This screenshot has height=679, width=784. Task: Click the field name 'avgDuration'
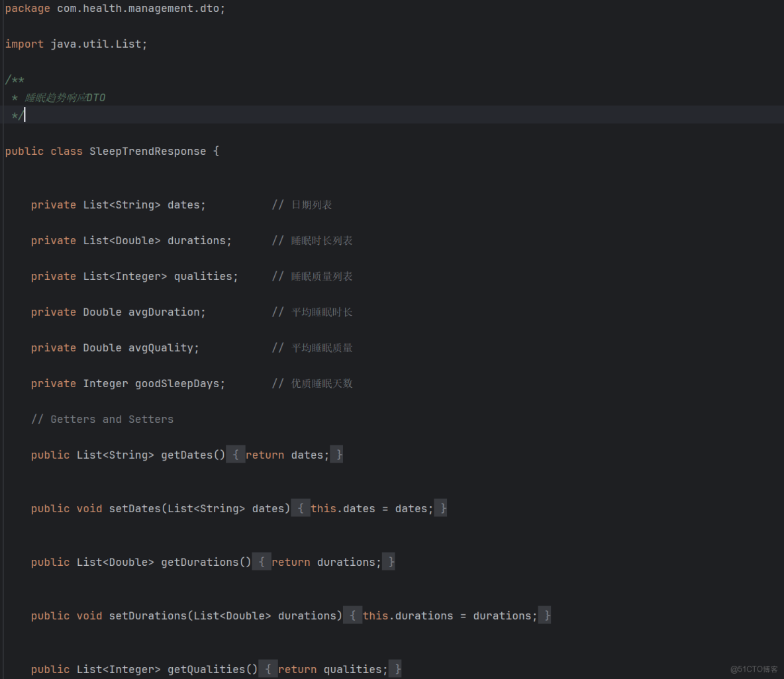[164, 312]
